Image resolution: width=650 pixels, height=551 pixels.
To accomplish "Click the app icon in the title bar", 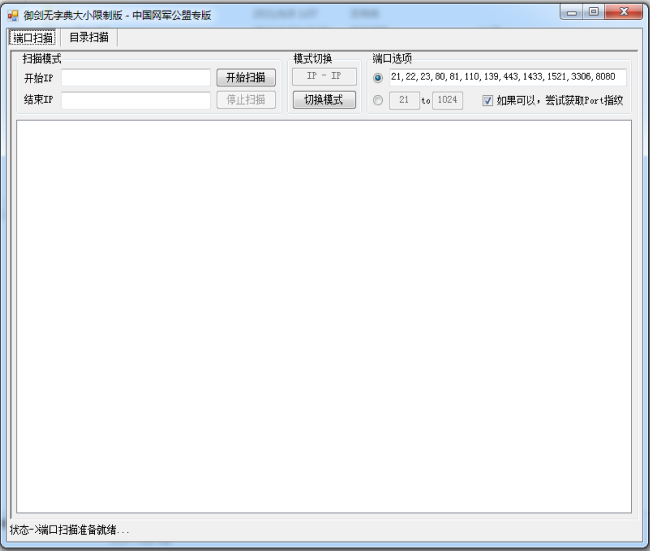I will click(13, 15).
